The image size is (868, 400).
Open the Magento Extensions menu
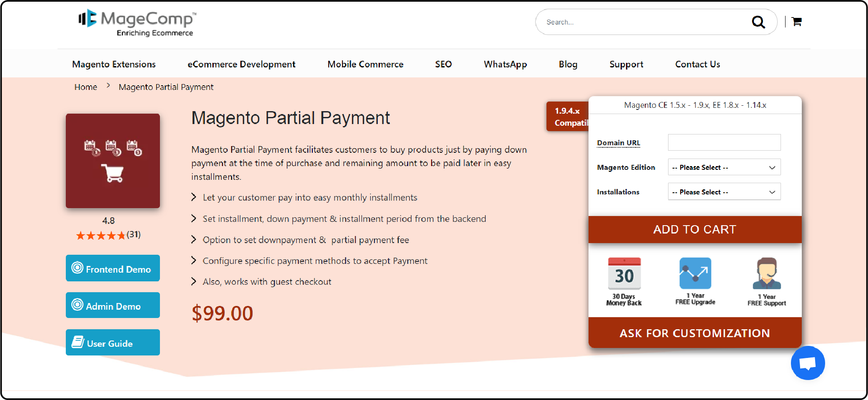click(114, 64)
